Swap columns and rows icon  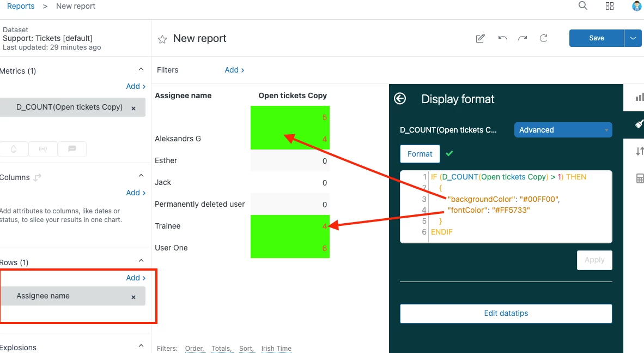click(38, 177)
